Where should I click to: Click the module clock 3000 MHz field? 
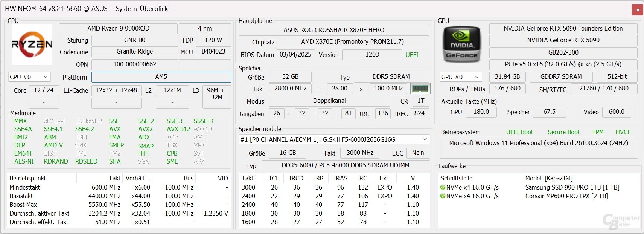(360, 153)
